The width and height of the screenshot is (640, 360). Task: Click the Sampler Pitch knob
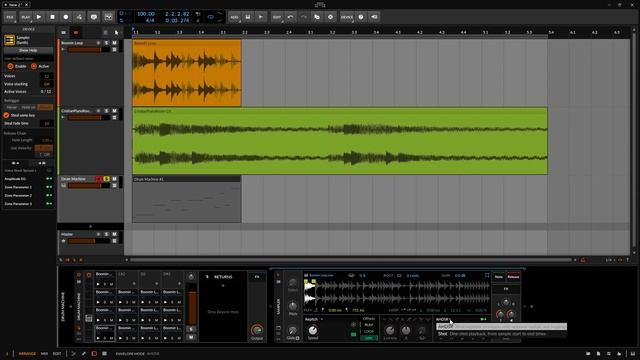click(x=293, y=306)
